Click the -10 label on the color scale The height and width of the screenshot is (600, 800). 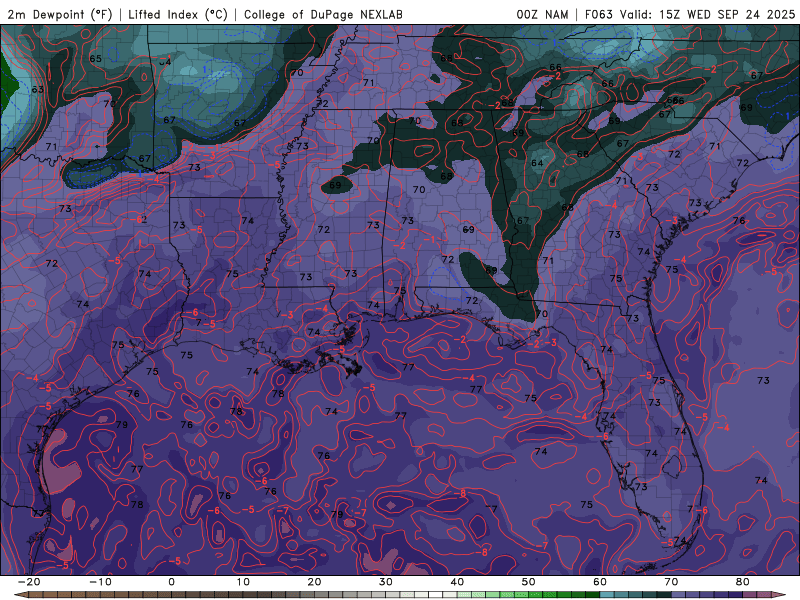coord(100,582)
